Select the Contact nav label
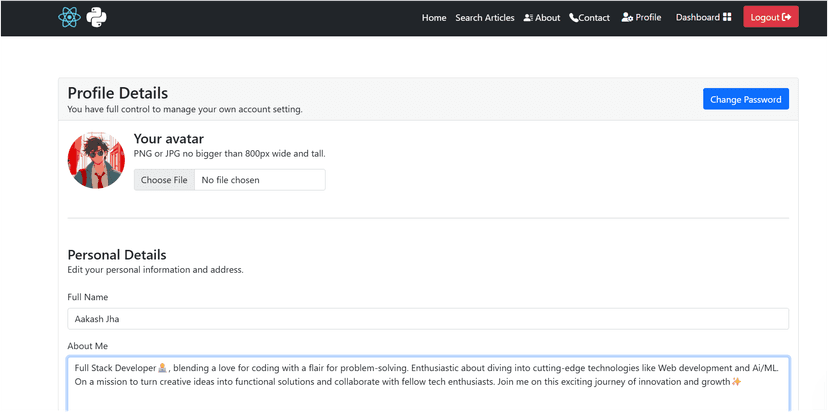Screen dimensions: 828x412 point(594,18)
